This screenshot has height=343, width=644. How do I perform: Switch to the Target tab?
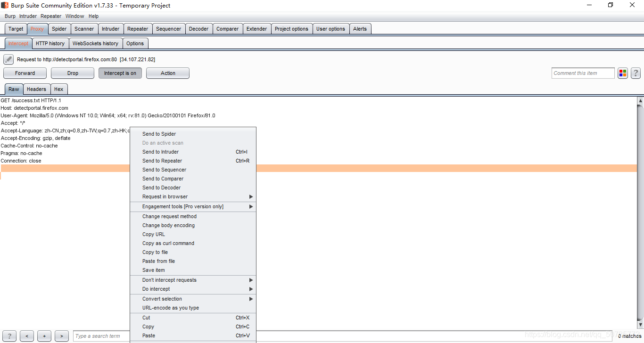(16, 29)
